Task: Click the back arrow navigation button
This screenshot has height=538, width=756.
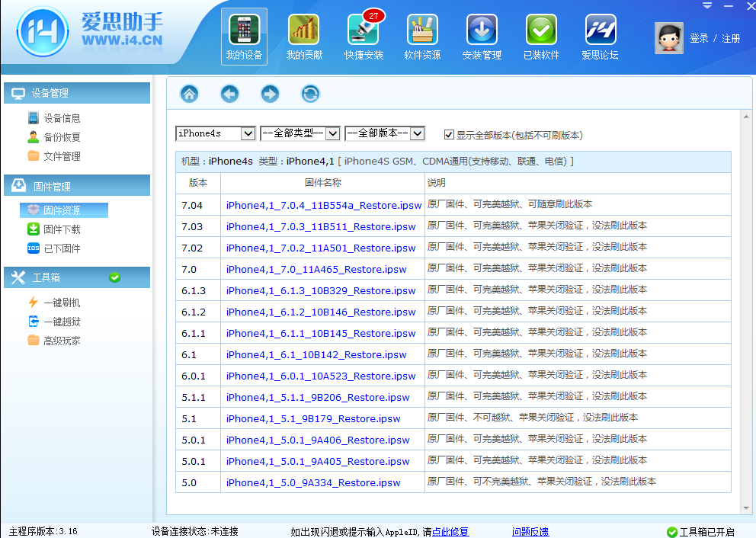Action: [229, 94]
